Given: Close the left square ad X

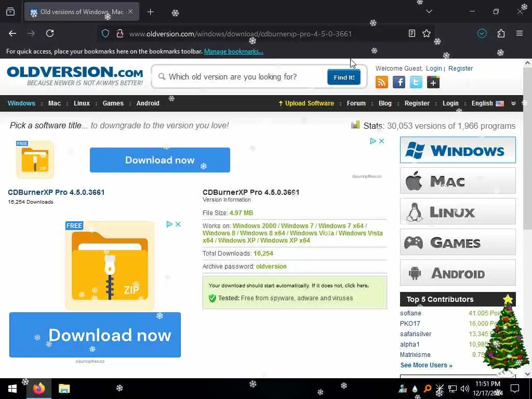Looking at the screenshot, I should click(x=178, y=224).
